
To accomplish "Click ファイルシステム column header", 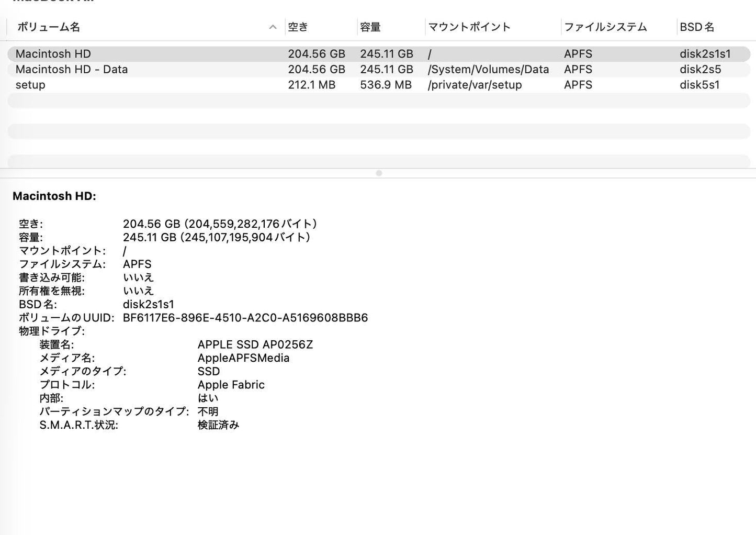I will pyautogui.click(x=605, y=27).
